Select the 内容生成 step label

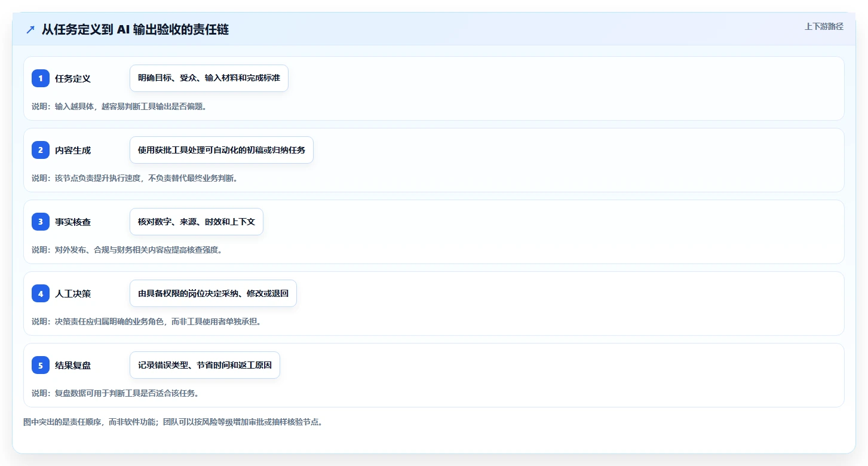pos(73,150)
